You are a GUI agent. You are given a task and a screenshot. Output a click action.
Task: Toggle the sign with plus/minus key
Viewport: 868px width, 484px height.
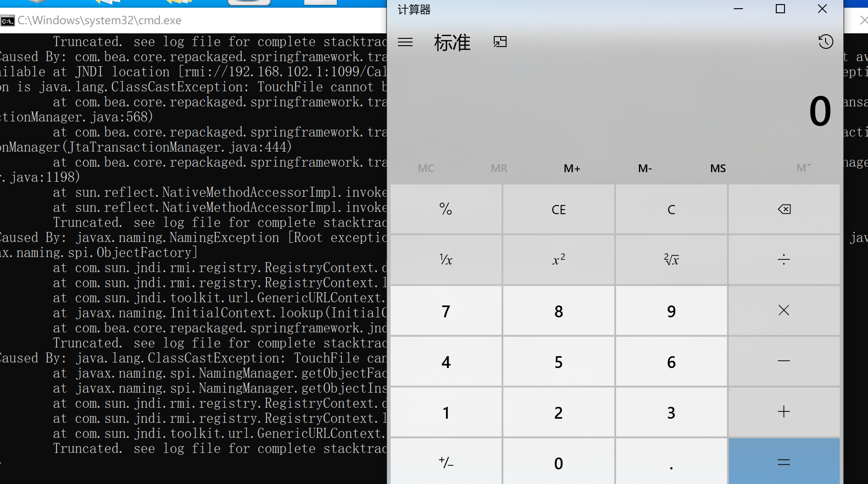(x=446, y=462)
